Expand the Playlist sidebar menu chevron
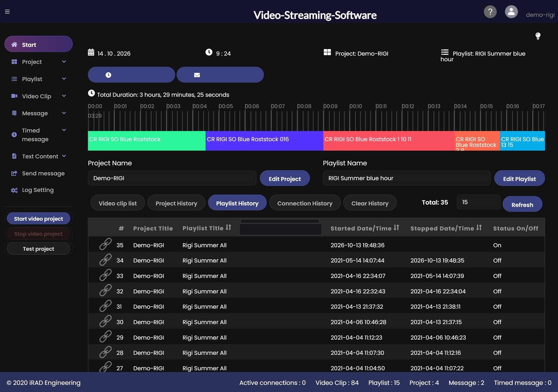The image size is (558, 392). coord(64,79)
